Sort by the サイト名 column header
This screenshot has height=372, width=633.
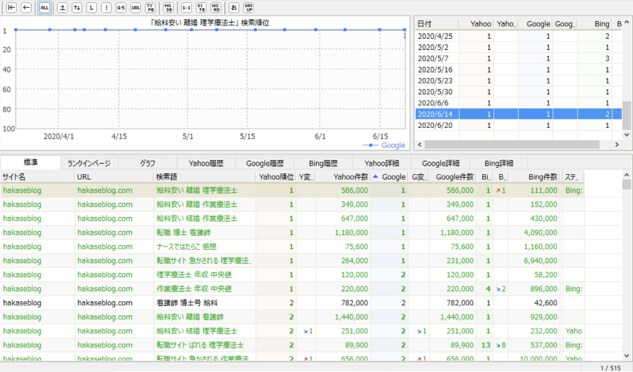click(x=38, y=177)
